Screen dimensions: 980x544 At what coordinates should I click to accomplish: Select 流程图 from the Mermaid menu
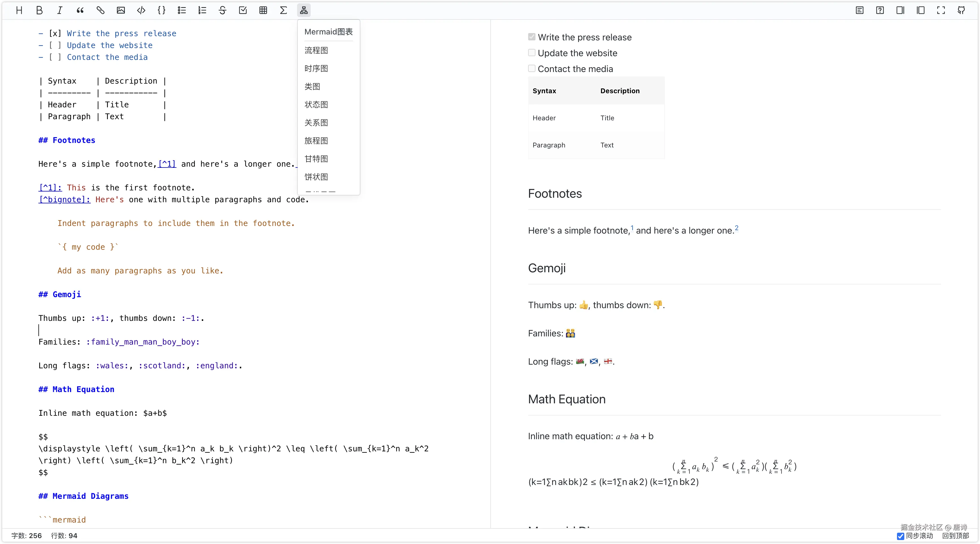tap(316, 50)
